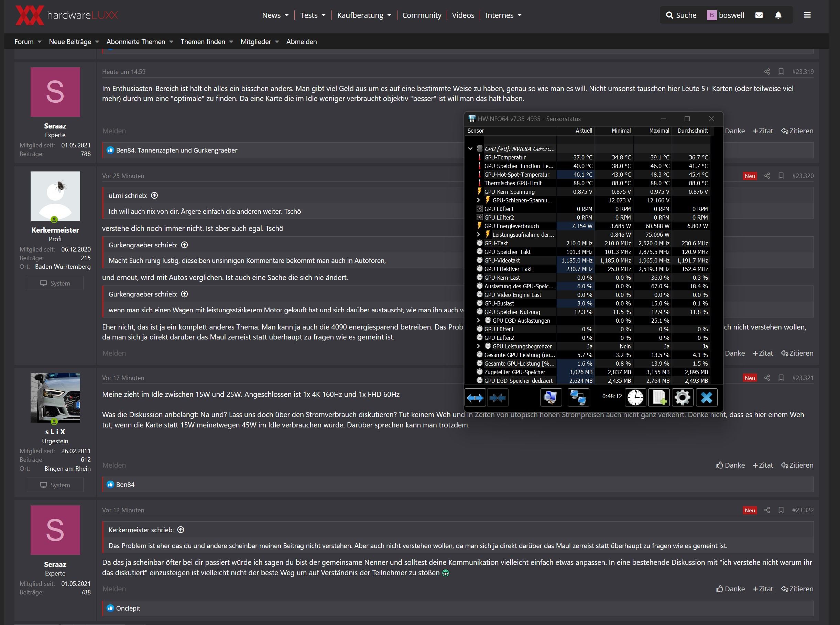Open the messages envelope icon
The image size is (840, 625).
click(x=759, y=15)
